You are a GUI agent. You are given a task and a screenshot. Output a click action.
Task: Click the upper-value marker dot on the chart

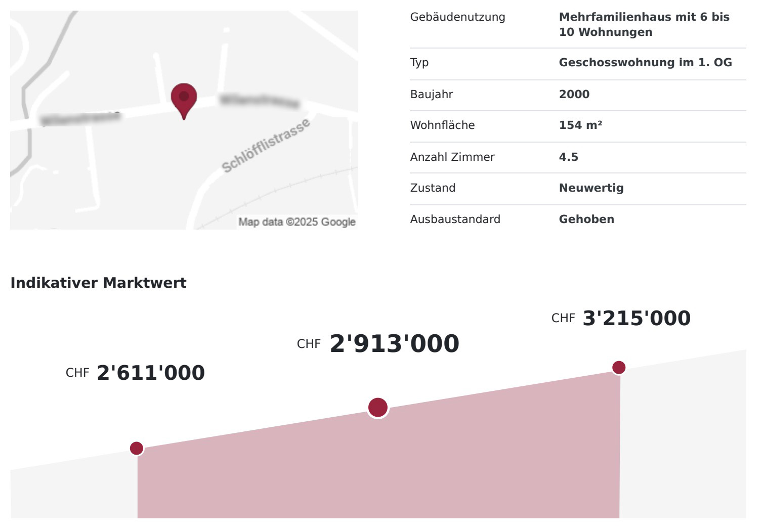pos(618,367)
